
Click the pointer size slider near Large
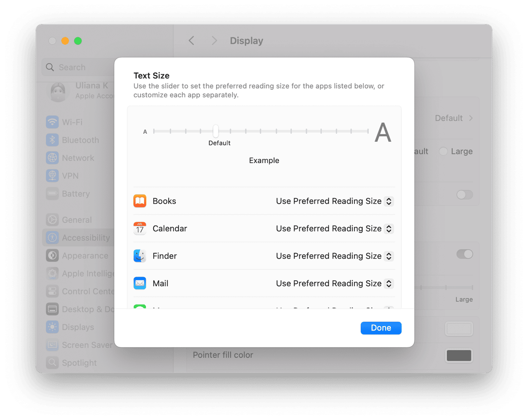click(443, 288)
